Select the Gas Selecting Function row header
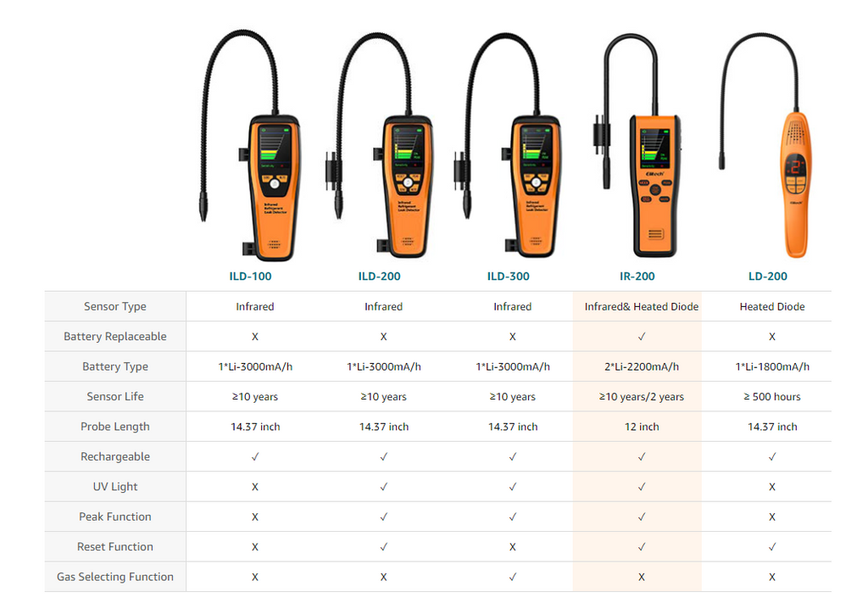Viewport: 868px width, 609px height. point(115,577)
